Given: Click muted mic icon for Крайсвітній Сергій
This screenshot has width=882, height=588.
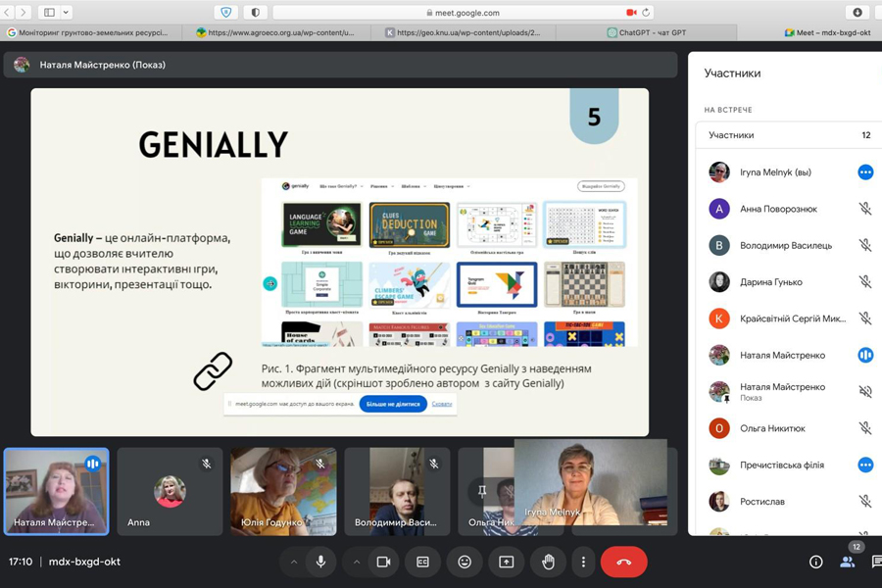Looking at the screenshot, I should point(865,318).
